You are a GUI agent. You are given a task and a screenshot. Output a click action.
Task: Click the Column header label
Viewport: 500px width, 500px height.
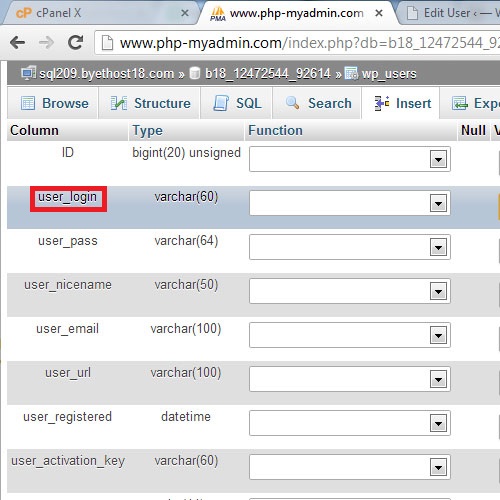[x=34, y=130]
